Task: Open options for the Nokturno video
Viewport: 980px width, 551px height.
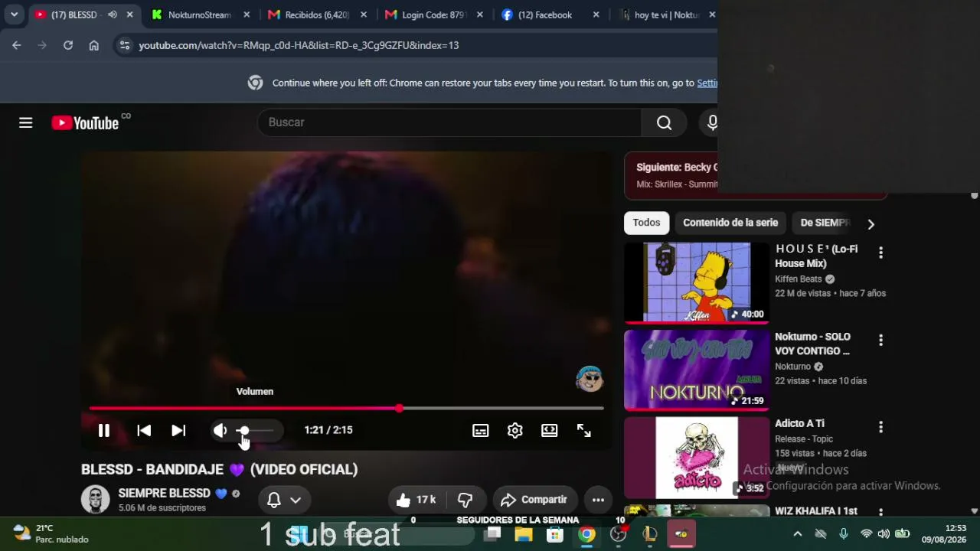Action: pyautogui.click(x=880, y=340)
